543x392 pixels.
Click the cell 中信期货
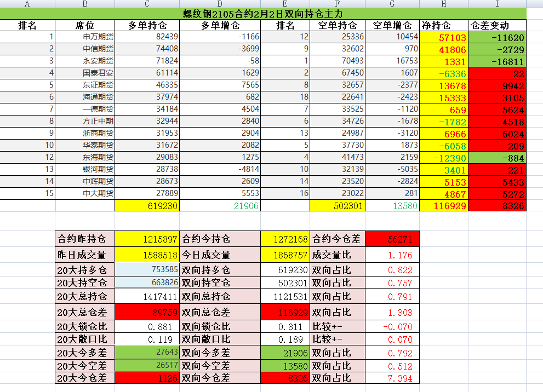(85, 49)
